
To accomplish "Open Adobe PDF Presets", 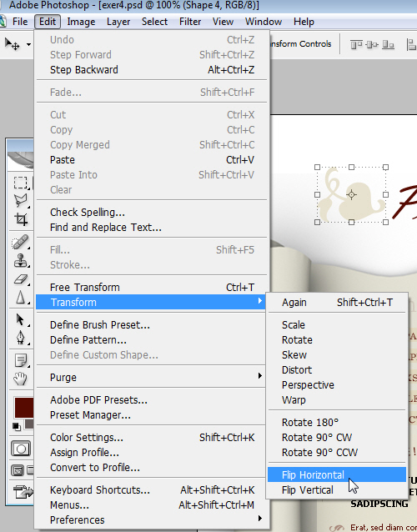I will (x=151, y=399).
